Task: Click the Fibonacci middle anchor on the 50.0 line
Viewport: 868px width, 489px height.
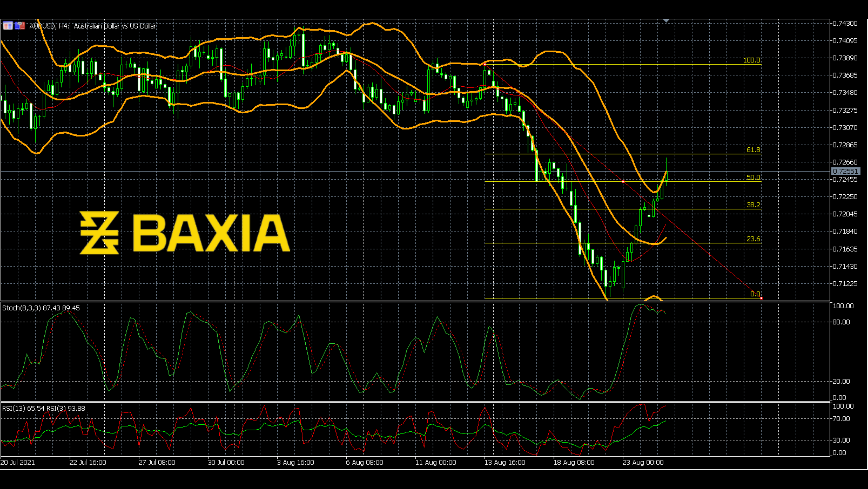Action: point(623,182)
